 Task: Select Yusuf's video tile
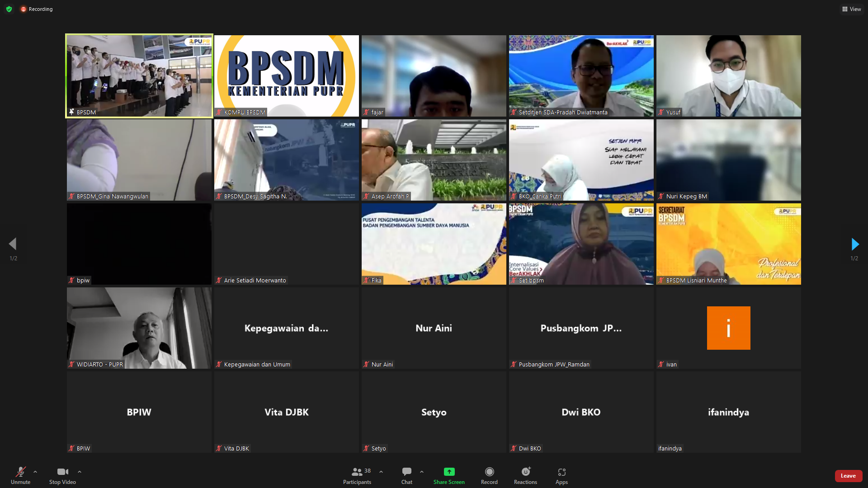coord(729,76)
